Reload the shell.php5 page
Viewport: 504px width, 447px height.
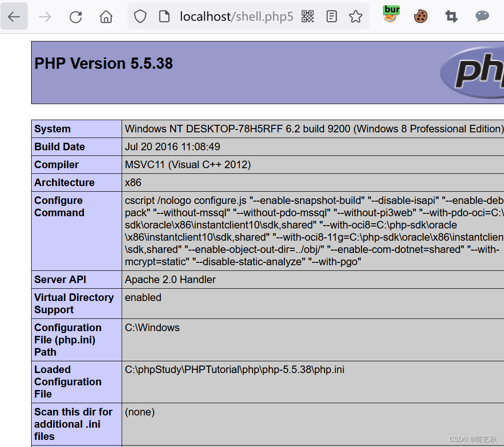[x=75, y=16]
